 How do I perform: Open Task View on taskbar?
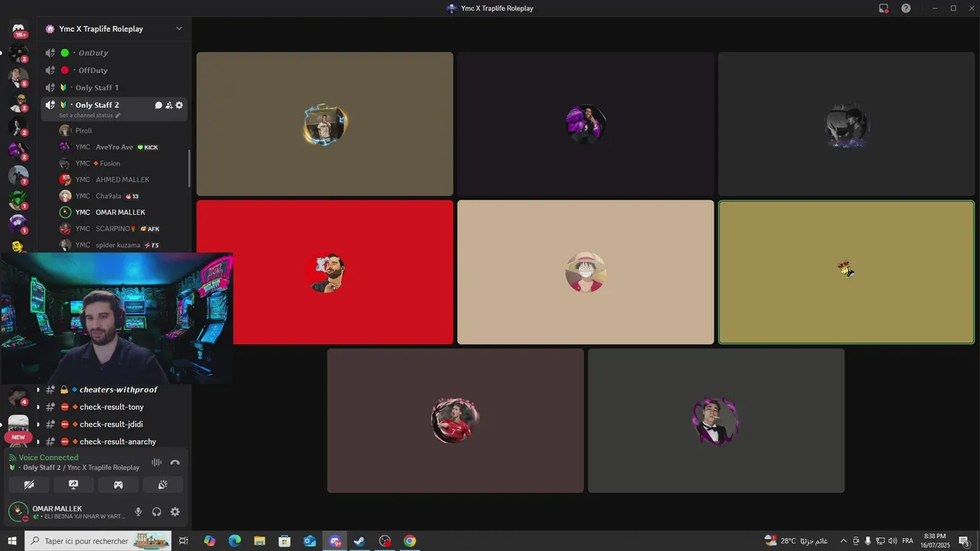pyautogui.click(x=184, y=541)
